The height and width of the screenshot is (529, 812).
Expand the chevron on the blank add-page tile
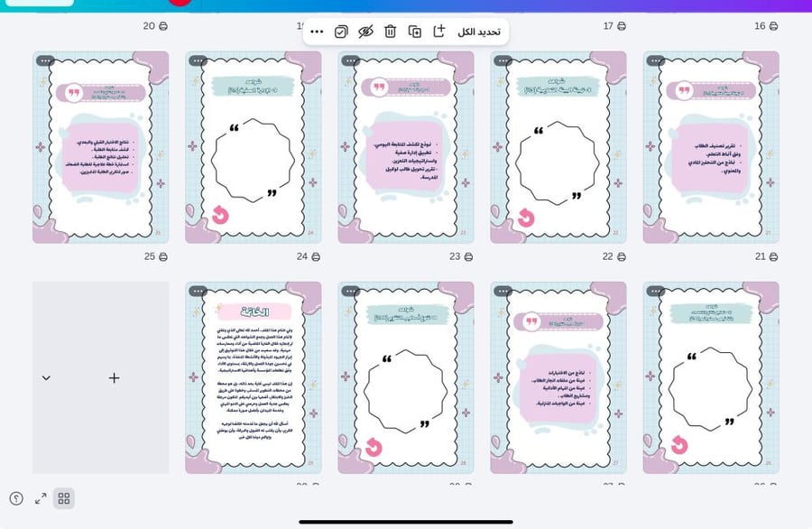(46, 378)
